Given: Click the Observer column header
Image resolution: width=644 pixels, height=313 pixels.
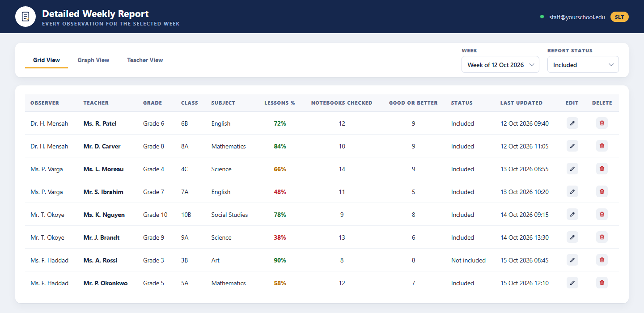Looking at the screenshot, I should point(45,103).
